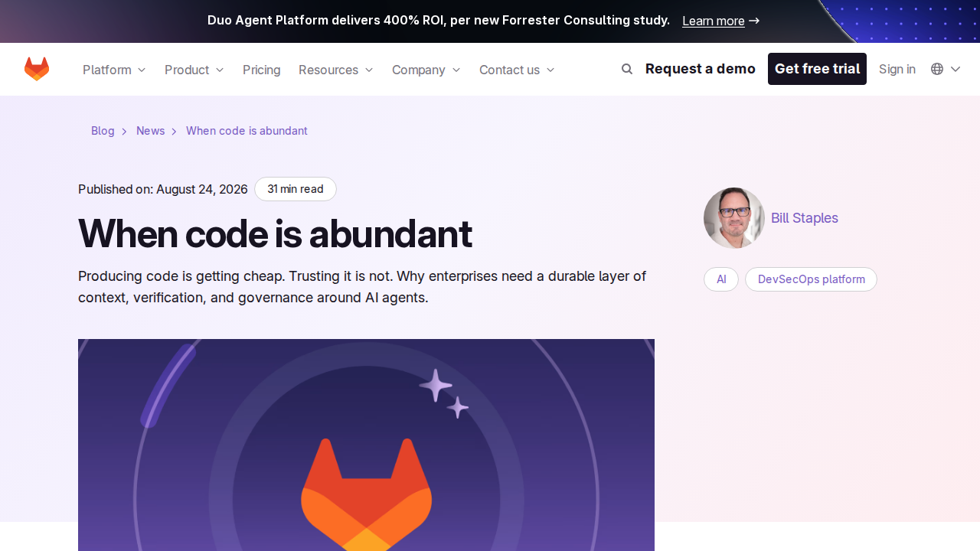Click the 'Producing code is getting cheap' subtitle
The width and height of the screenshot is (980, 551).
coord(362,287)
